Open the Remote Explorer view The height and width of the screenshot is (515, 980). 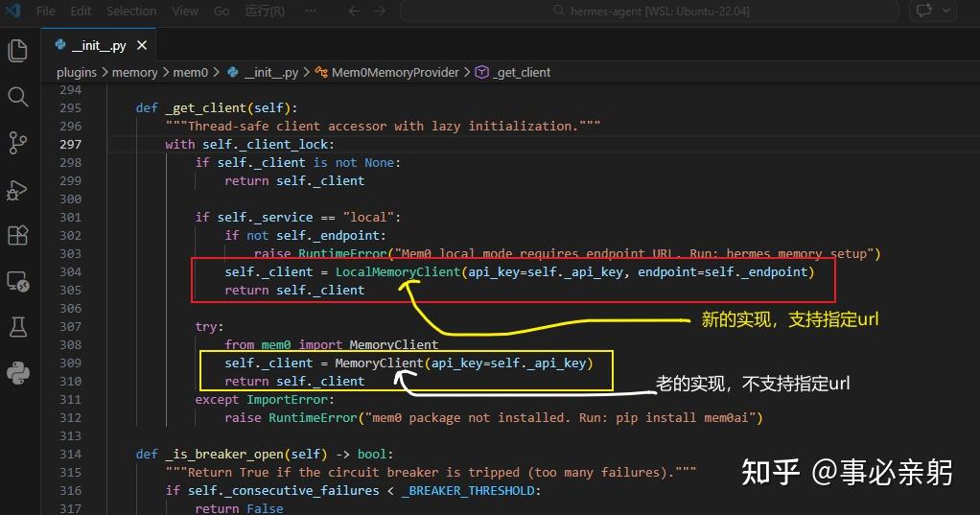tap(17, 282)
